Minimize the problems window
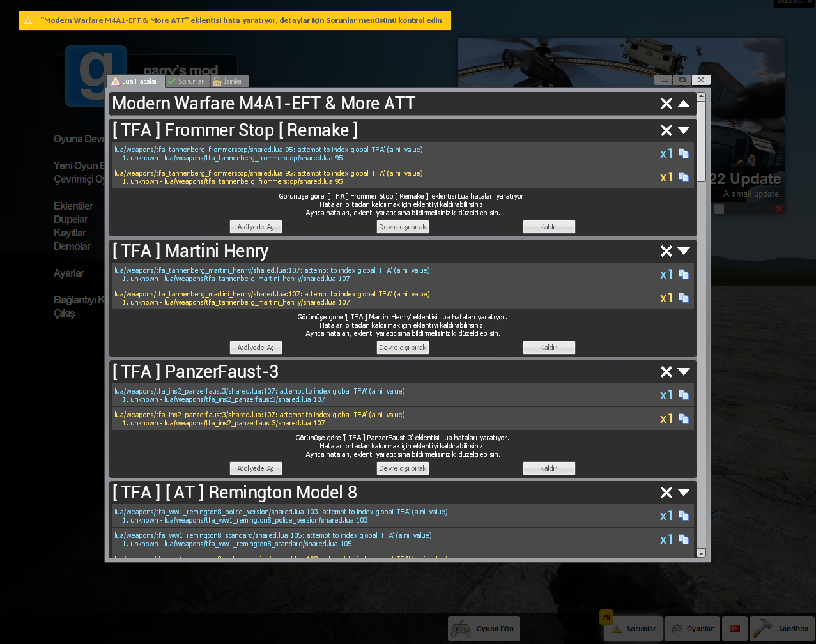The width and height of the screenshot is (816, 644). 664,80
